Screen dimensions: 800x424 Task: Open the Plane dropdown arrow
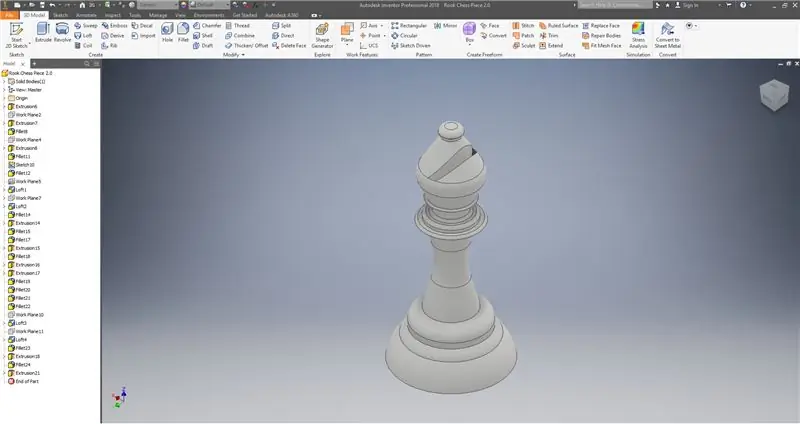[x=347, y=46]
